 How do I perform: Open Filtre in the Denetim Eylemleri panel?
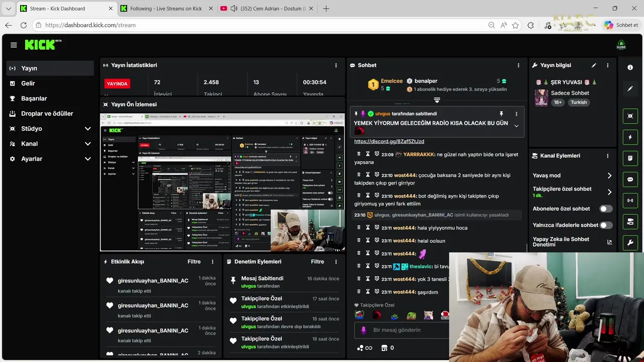click(317, 261)
